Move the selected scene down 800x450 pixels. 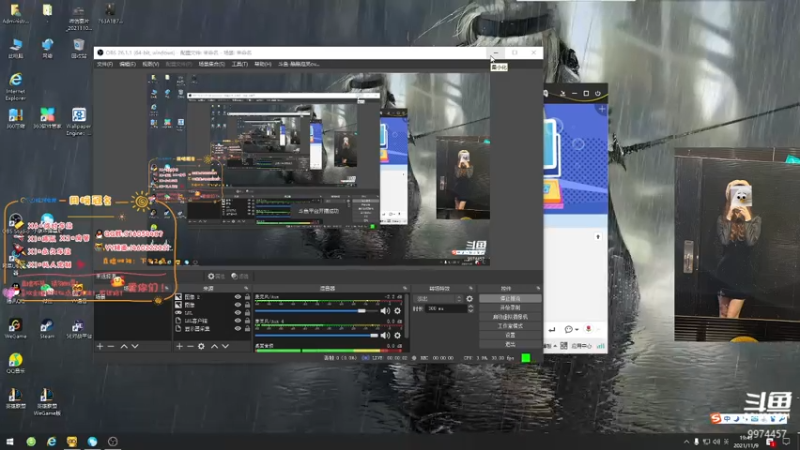[x=135, y=346]
